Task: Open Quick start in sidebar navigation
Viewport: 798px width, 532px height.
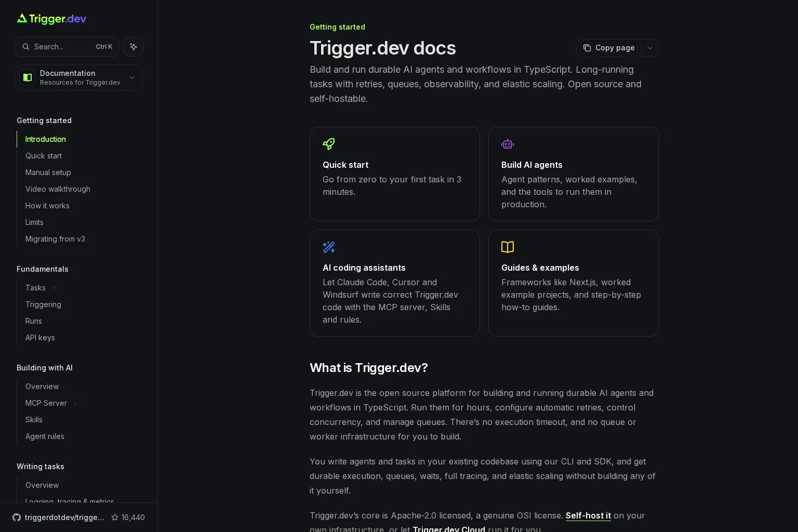Action: [44, 156]
